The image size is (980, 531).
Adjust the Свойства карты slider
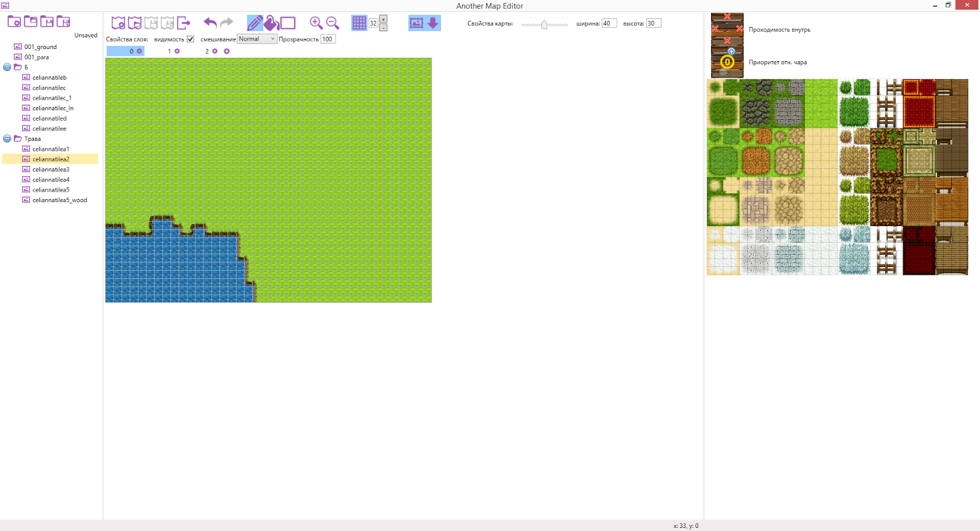[545, 24]
